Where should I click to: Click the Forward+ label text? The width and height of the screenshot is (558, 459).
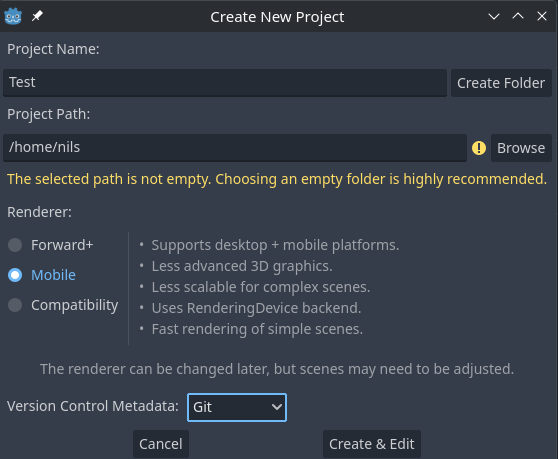62,245
